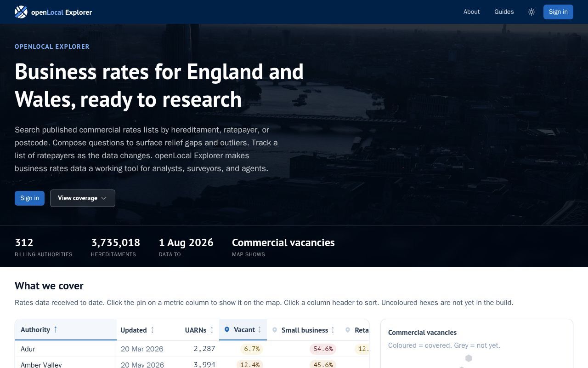Click the What we cover heading

[x=49, y=286]
